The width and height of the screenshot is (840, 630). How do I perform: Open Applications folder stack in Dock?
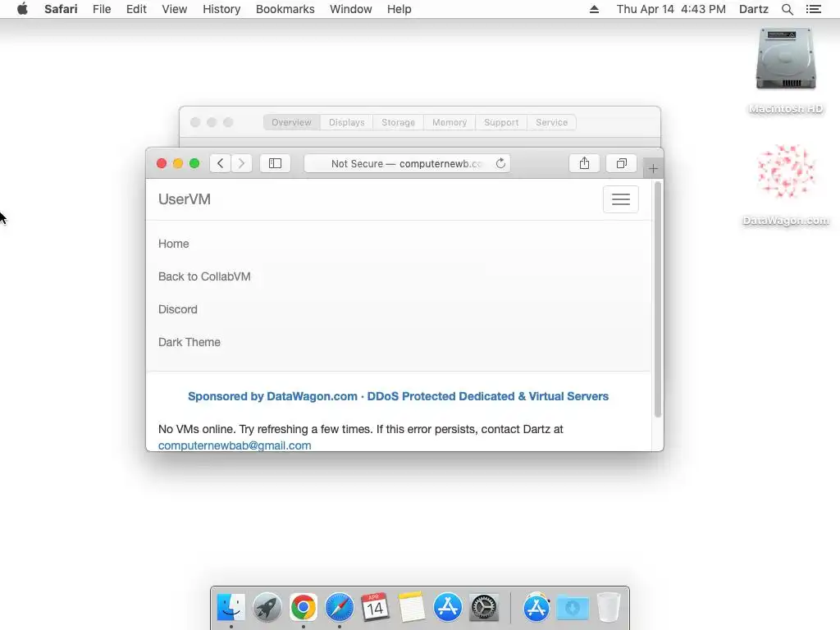(536, 608)
